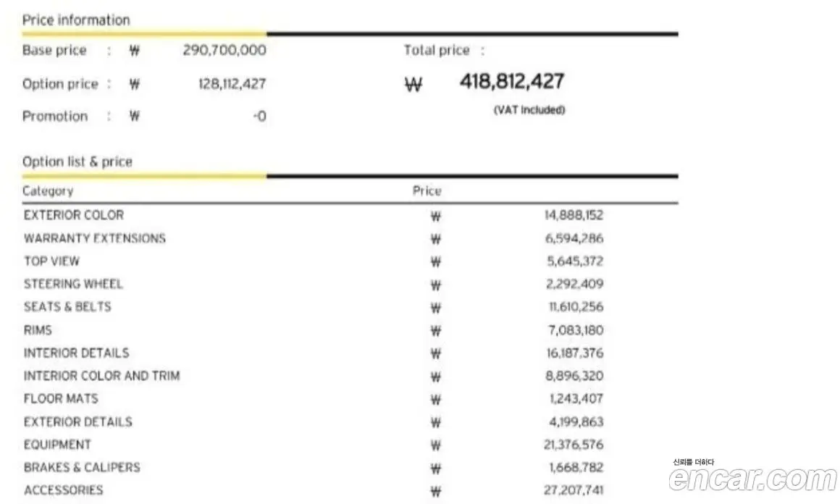Click the won symbol in RIMS row

pos(435,331)
